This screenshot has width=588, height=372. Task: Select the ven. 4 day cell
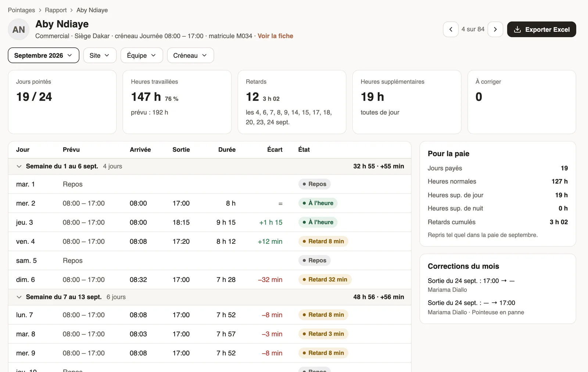point(25,242)
